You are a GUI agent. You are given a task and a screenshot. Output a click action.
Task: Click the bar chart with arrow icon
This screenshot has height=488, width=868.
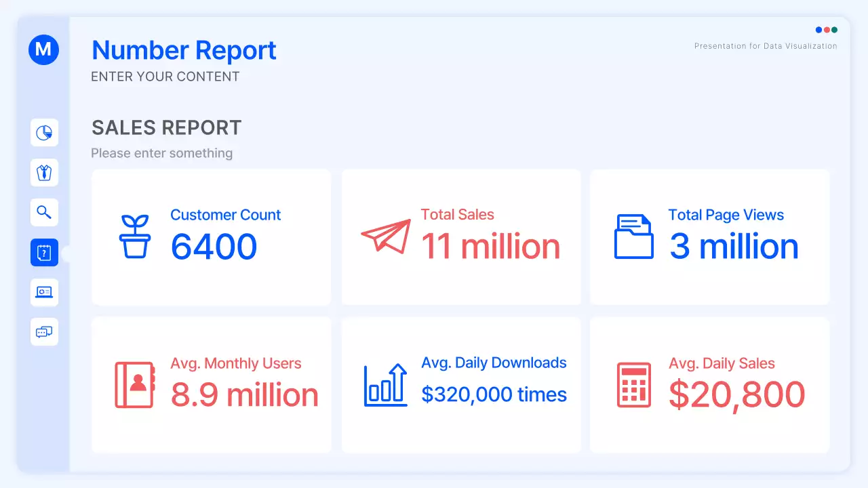click(386, 385)
